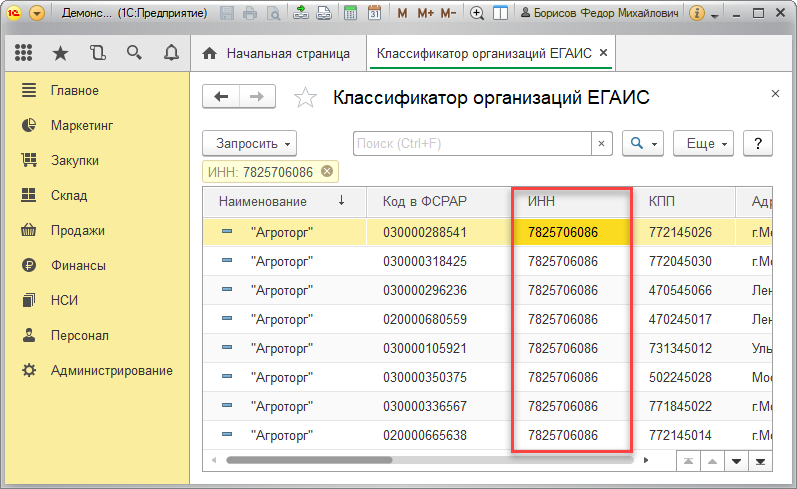The width and height of the screenshot is (797, 489).
Task: Open Favorites star icon in tools panel
Action: pyautogui.click(x=60, y=52)
